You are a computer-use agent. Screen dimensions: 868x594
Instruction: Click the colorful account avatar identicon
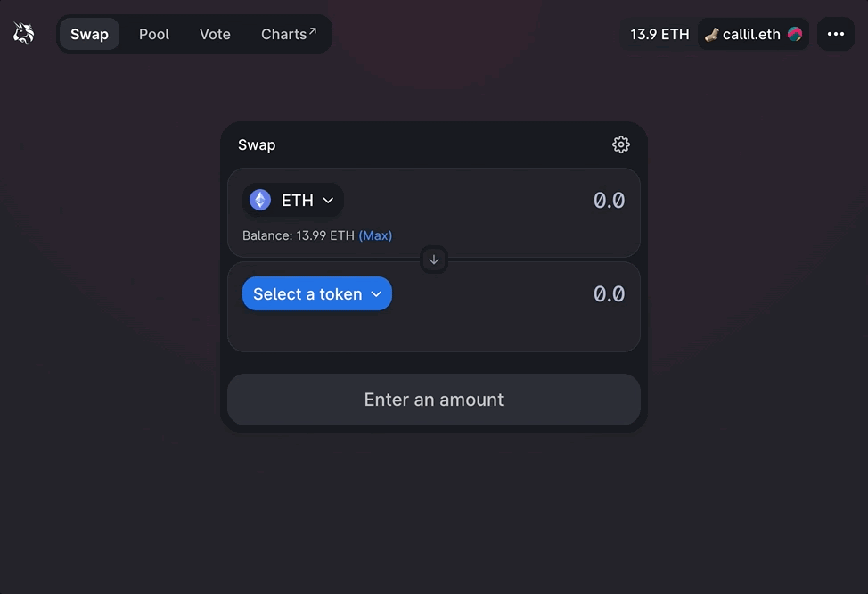pos(795,34)
